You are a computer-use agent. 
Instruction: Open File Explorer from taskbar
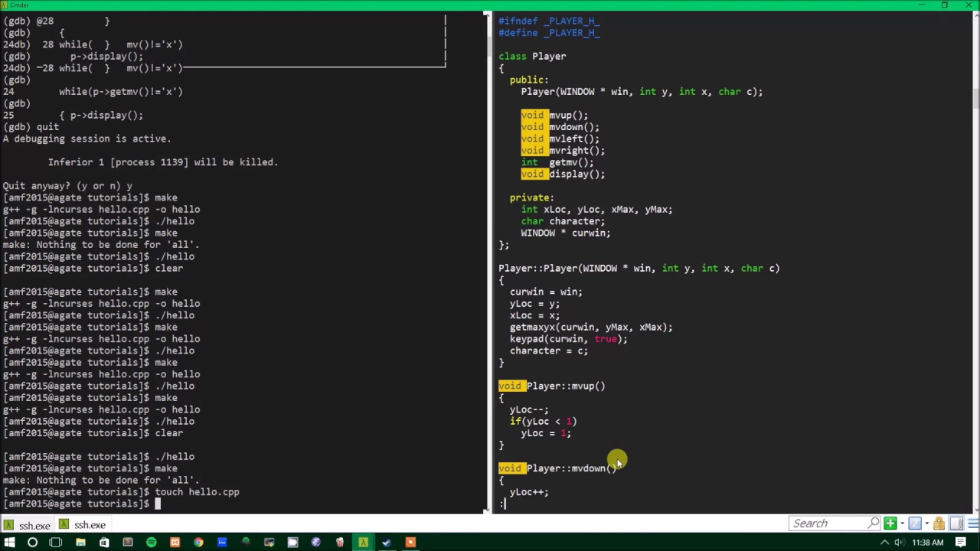pyautogui.click(x=80, y=543)
